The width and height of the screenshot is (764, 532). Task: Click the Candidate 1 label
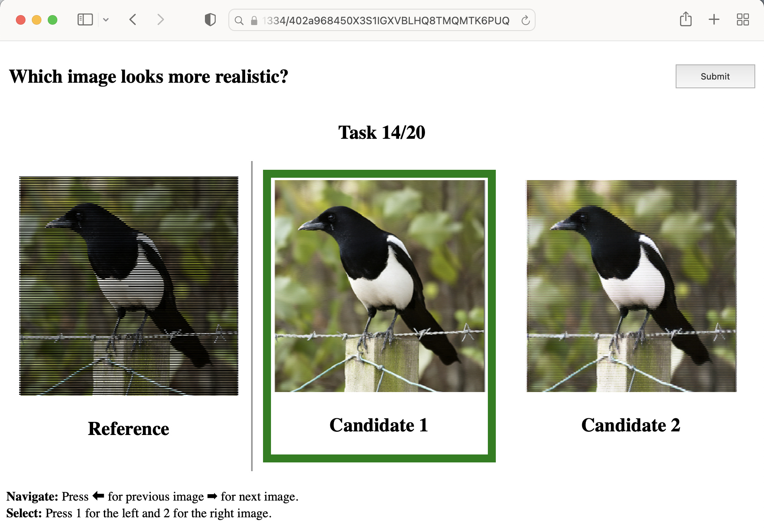(x=379, y=425)
